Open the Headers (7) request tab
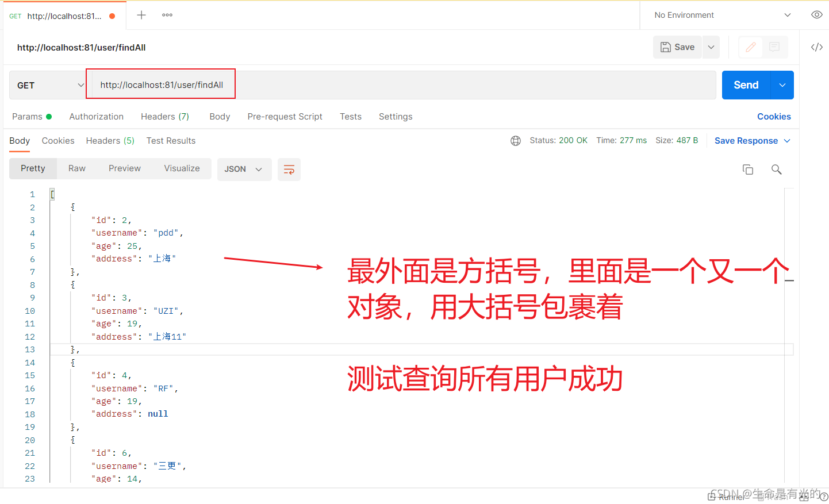Screen dimensions: 829x504 pos(165,117)
